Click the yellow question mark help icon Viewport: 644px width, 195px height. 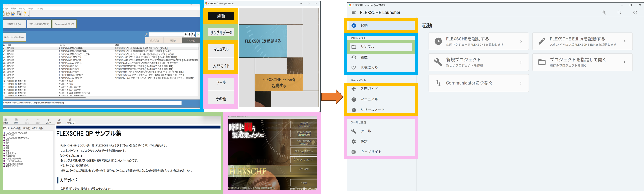(25, 14)
